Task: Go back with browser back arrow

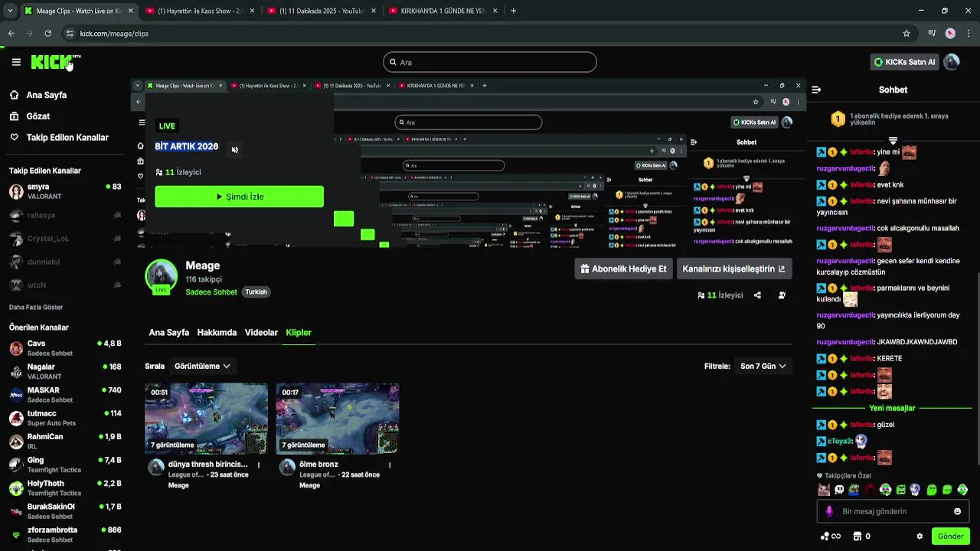Action: pyautogui.click(x=11, y=34)
